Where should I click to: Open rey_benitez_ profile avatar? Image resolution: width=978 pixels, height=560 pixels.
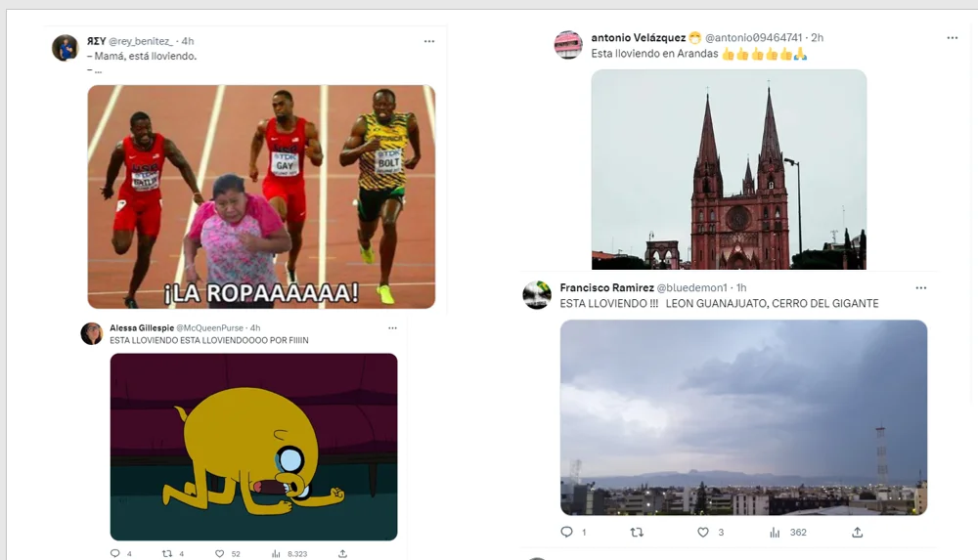click(65, 48)
